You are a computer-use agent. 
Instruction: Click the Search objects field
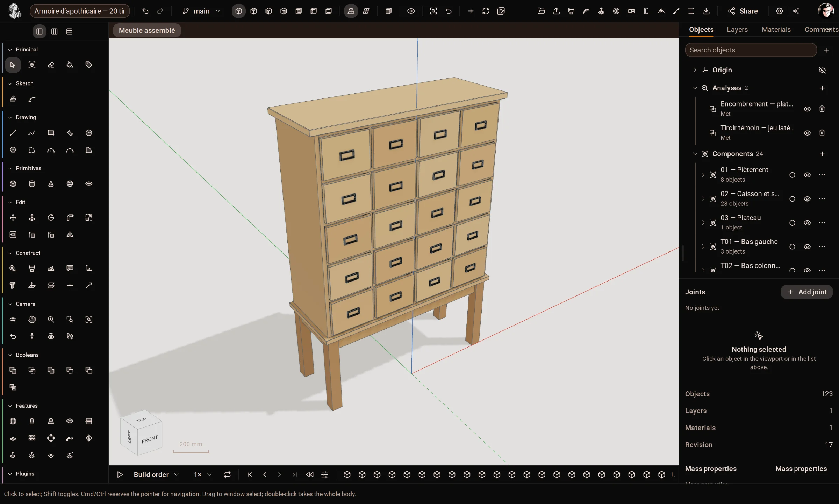(x=751, y=50)
